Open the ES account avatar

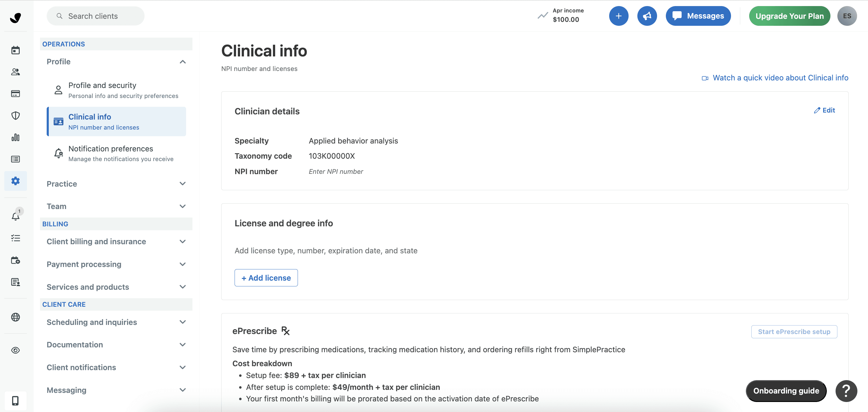[x=847, y=16]
